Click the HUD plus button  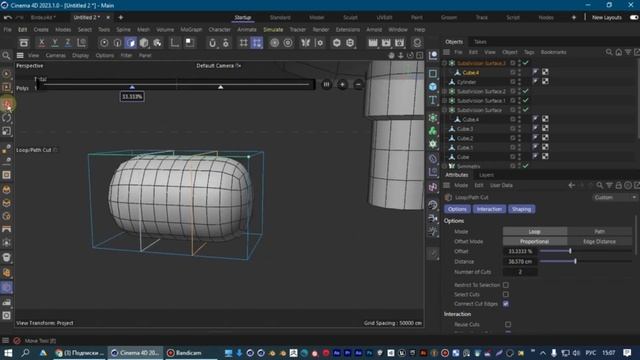(342, 84)
